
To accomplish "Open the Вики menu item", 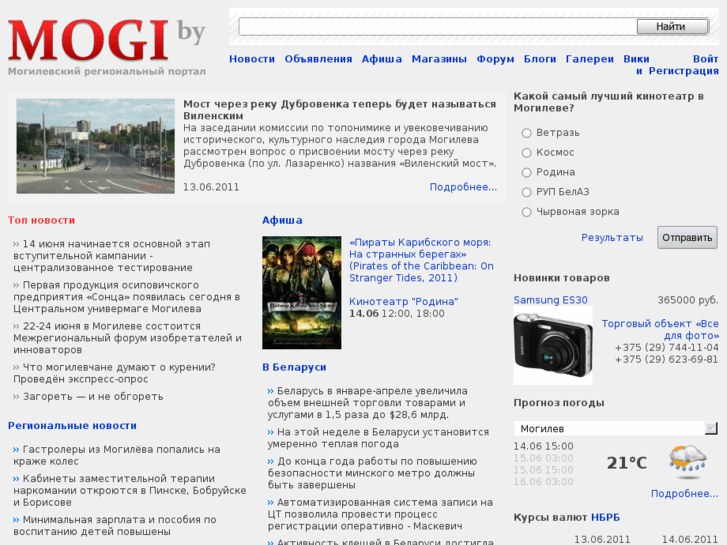I will 636,59.
